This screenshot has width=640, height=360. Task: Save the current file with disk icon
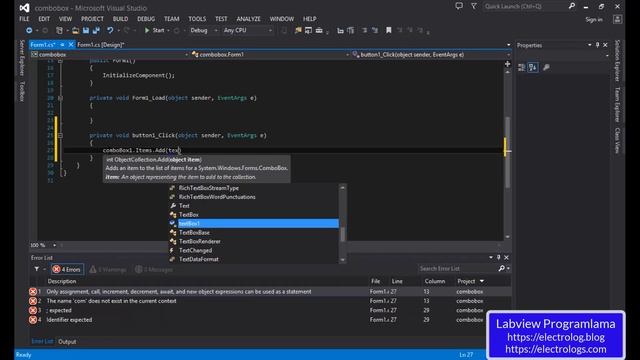pos(86,31)
